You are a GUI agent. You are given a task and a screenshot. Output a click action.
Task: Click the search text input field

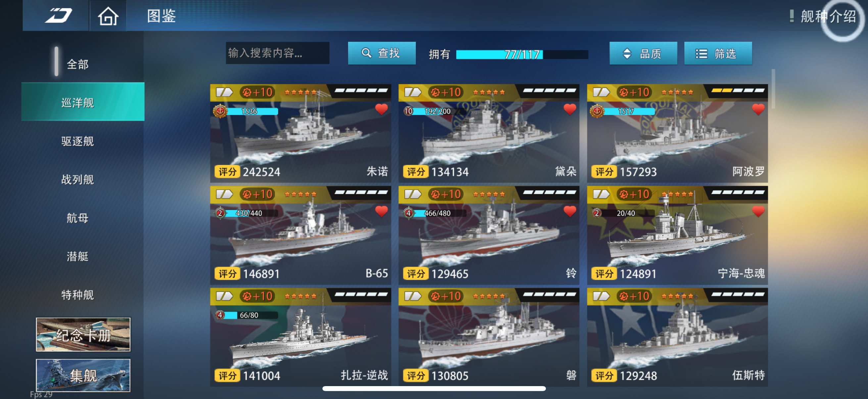tap(277, 53)
